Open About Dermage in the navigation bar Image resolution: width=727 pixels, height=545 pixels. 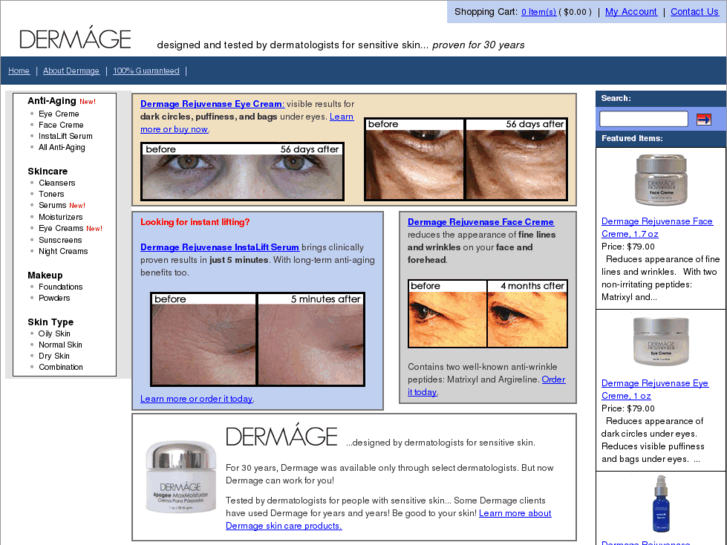pyautogui.click(x=71, y=71)
